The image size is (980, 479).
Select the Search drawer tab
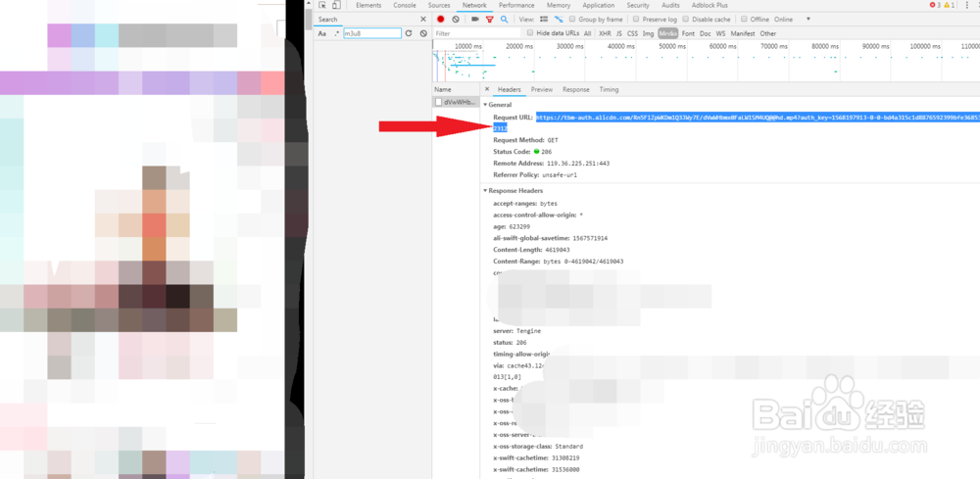point(327,20)
